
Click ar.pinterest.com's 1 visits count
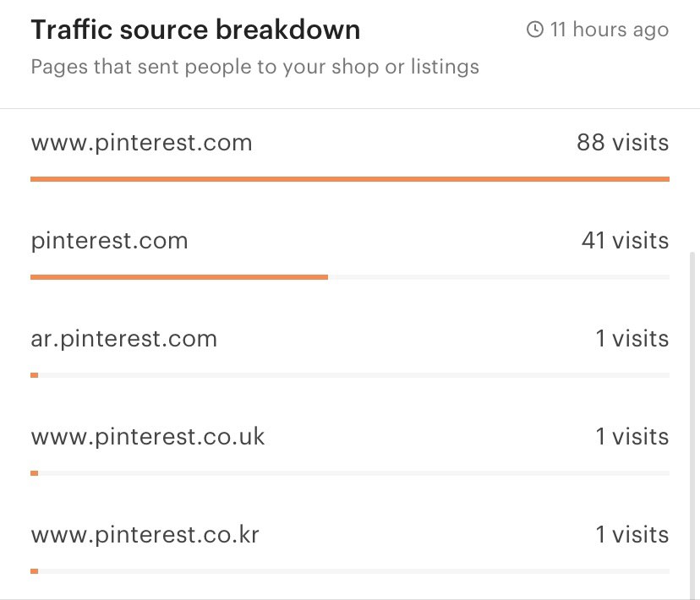point(632,339)
